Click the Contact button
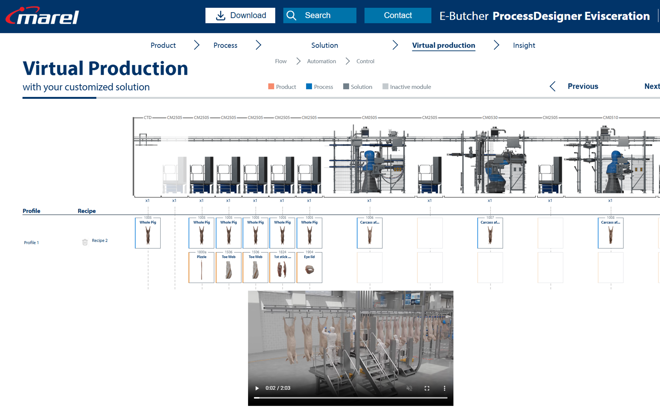Image resolution: width=660 pixels, height=410 pixels. pos(397,15)
